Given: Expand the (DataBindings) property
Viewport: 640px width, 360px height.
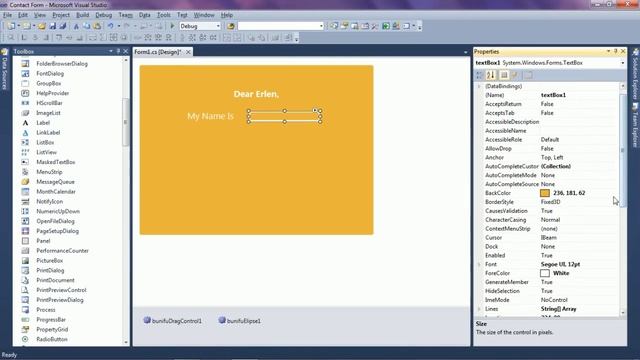Looking at the screenshot, I should click(479, 86).
